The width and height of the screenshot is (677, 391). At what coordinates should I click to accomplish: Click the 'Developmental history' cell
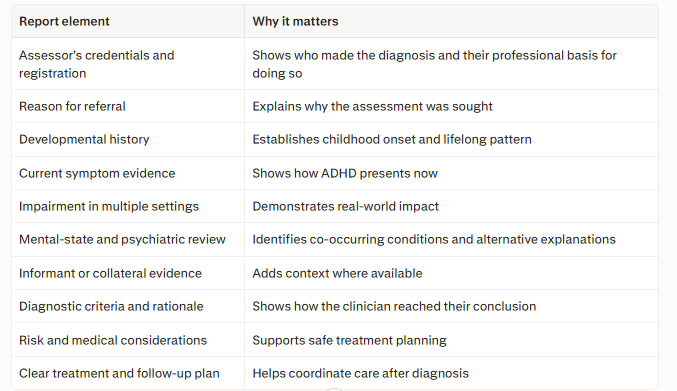tap(128, 139)
